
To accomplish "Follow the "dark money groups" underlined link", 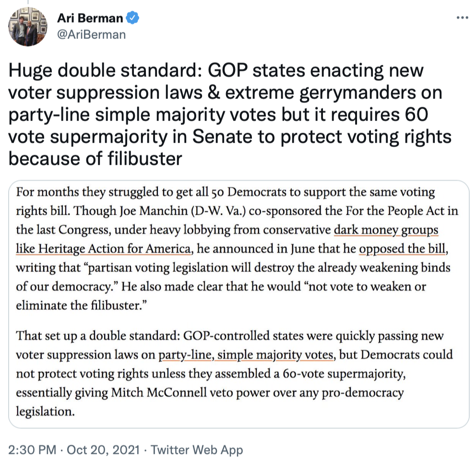I will (x=386, y=230).
